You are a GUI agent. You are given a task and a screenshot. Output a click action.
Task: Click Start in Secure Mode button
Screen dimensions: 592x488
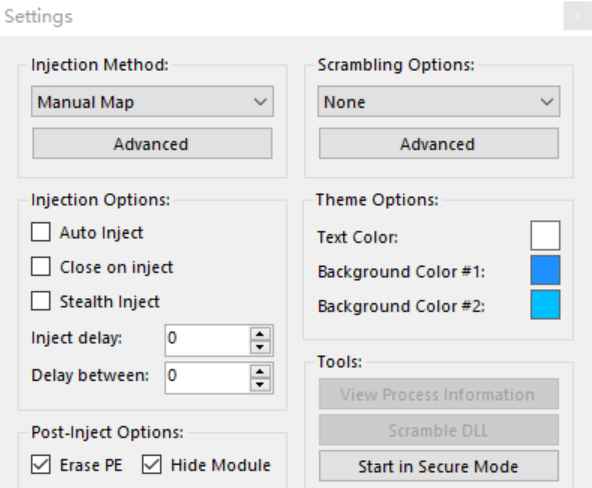coord(438,466)
